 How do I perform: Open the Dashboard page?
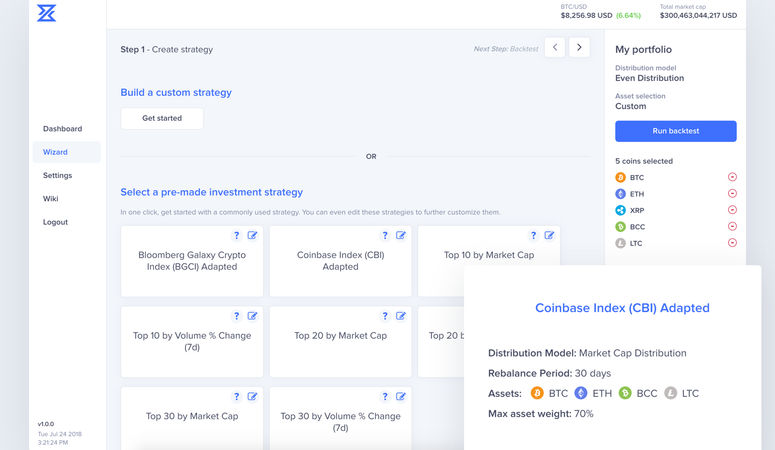tap(63, 129)
